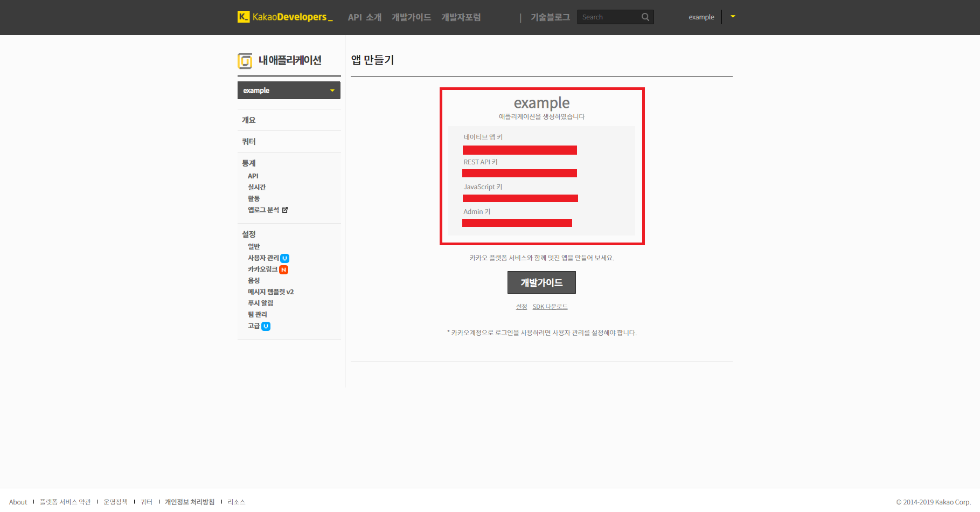
Task: Open 운영정책 footer link
Action: point(116,502)
